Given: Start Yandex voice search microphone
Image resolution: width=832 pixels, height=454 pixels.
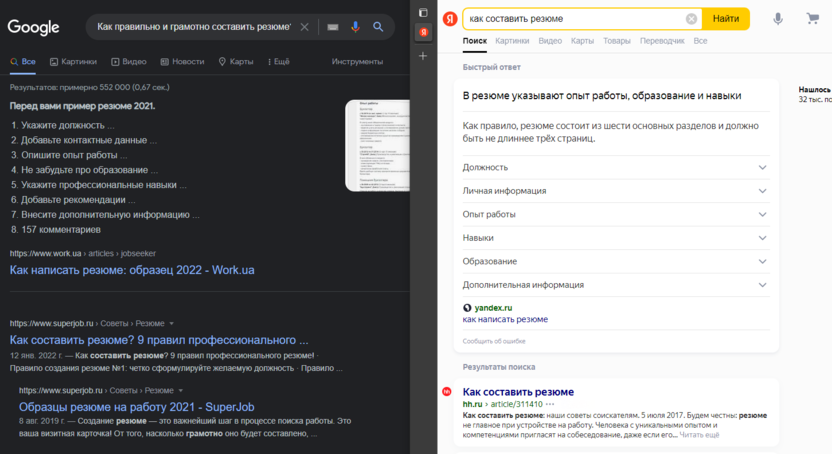Looking at the screenshot, I should click(778, 19).
